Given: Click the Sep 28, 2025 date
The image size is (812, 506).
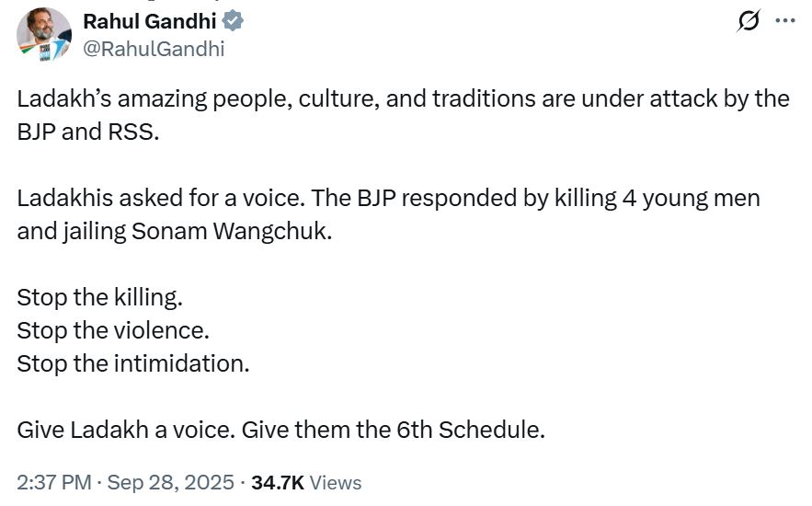Looking at the screenshot, I should pos(172,482).
